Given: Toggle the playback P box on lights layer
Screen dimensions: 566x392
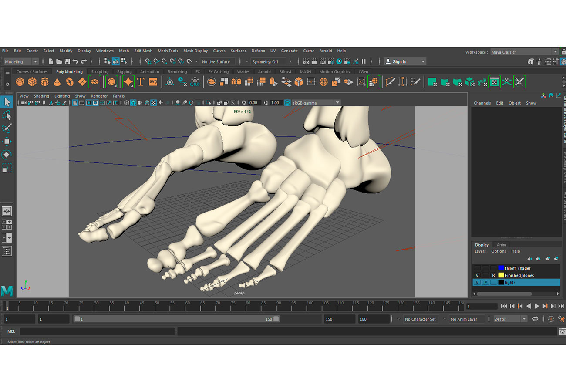Looking at the screenshot, I should [485, 282].
